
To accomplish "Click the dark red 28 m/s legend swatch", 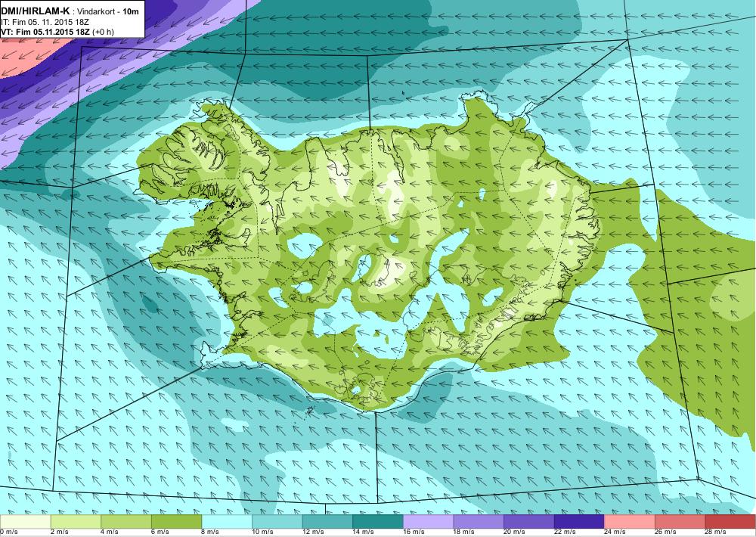I will (x=730, y=522).
